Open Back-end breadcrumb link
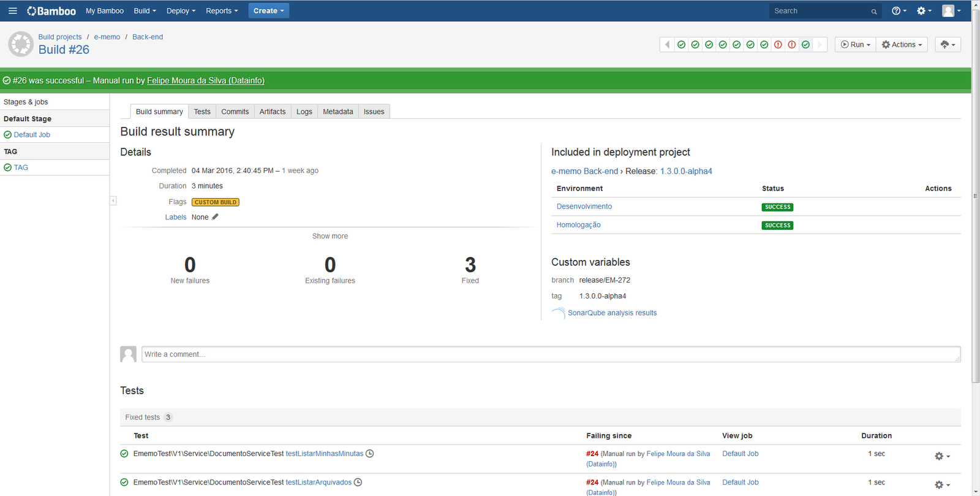The image size is (980, 496). click(148, 37)
